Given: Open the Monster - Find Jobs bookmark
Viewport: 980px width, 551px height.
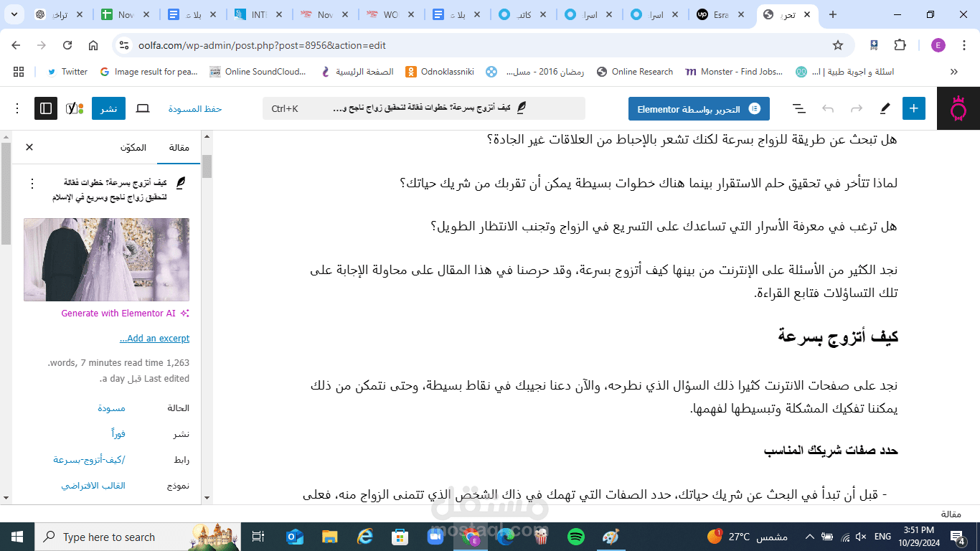Looking at the screenshot, I should (734, 72).
